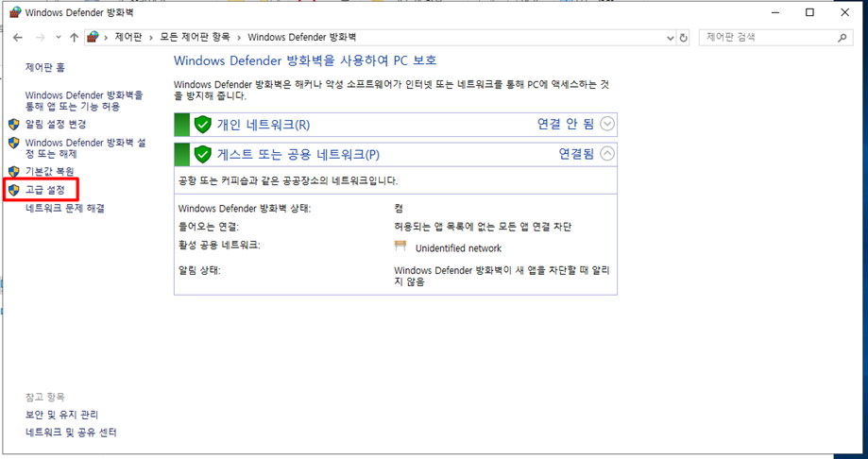Open the '고급 설정' link
The height and width of the screenshot is (459, 868).
(x=45, y=190)
